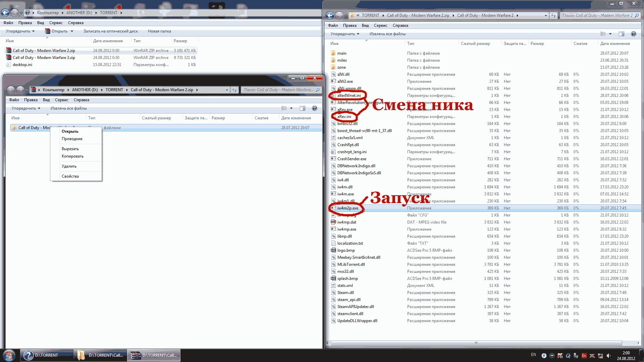Open address bar history dropdown in right window

546,15
